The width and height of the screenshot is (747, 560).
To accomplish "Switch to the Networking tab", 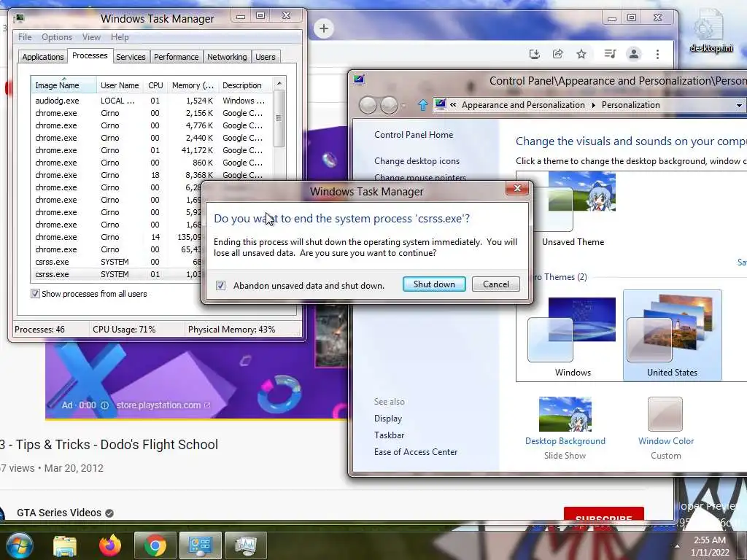I will click(x=227, y=57).
